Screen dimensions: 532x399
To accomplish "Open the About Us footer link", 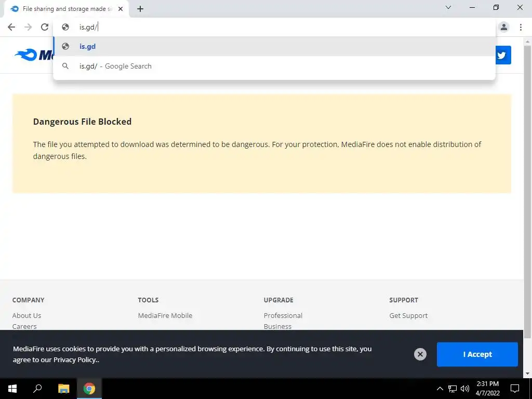I will pos(27,315).
